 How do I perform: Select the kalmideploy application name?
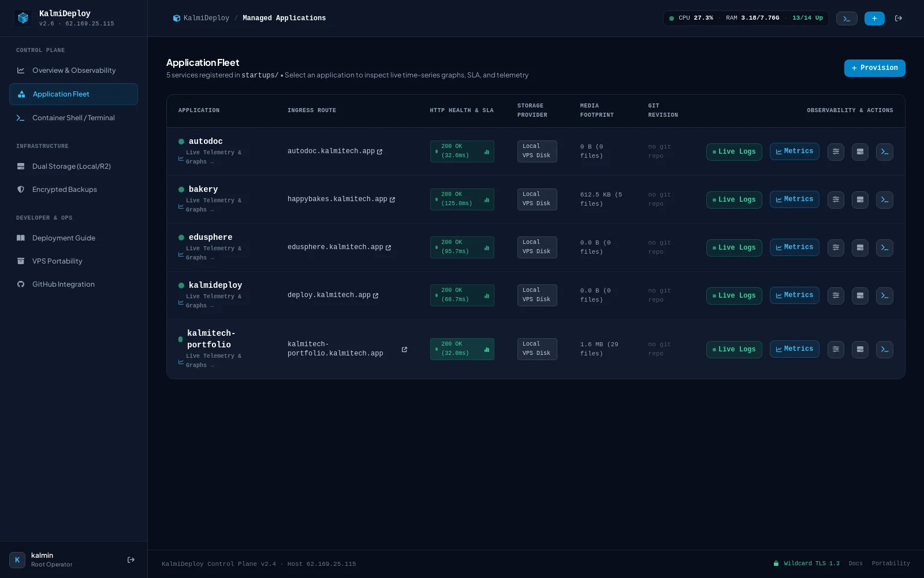tap(215, 286)
